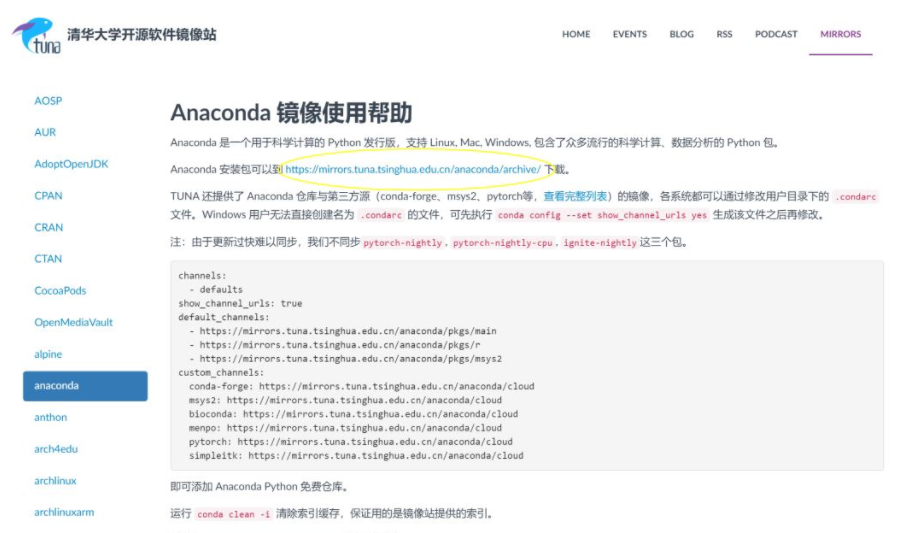Switch to the MIRRORS tab
920x533 pixels.
840,34
